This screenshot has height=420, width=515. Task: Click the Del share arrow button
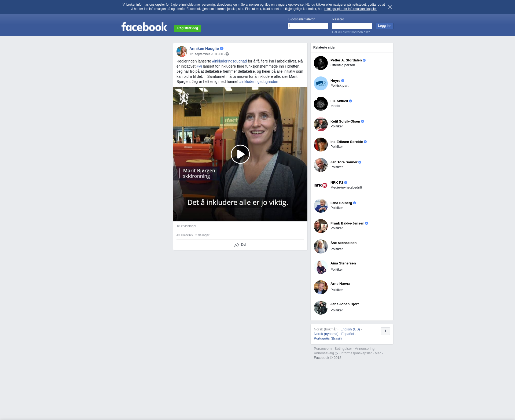click(240, 245)
